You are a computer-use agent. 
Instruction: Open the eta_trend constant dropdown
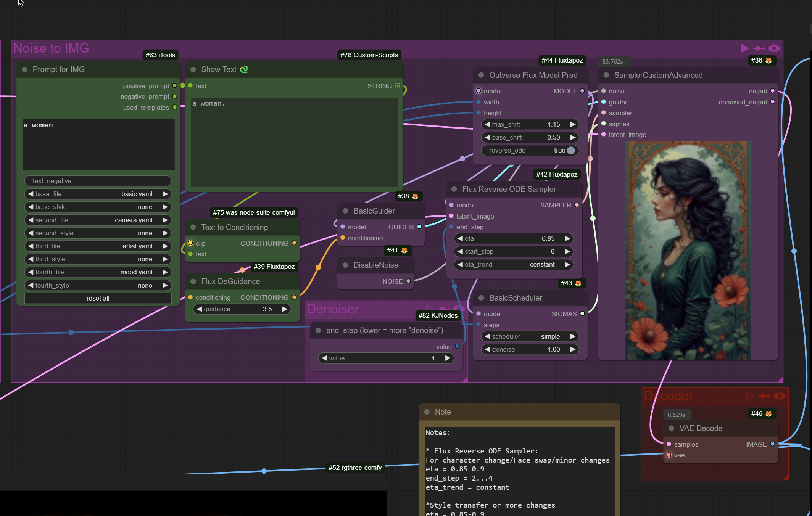click(x=514, y=264)
